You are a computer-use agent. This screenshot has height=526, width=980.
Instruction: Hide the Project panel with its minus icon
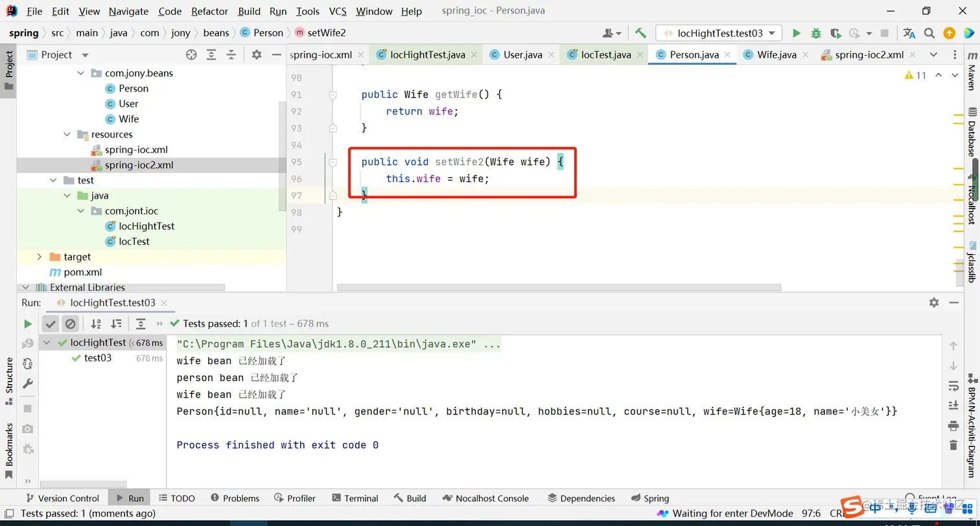point(275,55)
